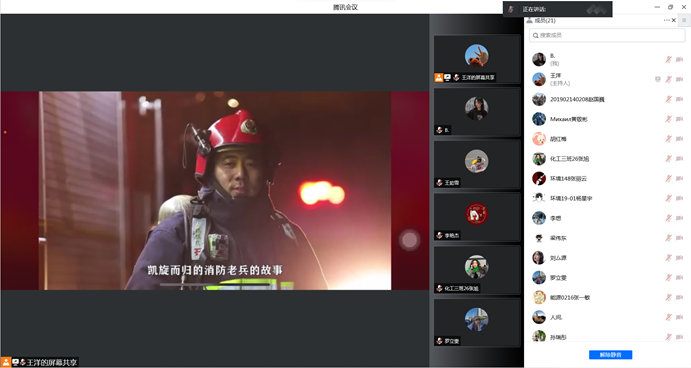691x368 pixels.
Task: Click the muted mic icon for Михаил黄敬彬
Action: click(669, 119)
